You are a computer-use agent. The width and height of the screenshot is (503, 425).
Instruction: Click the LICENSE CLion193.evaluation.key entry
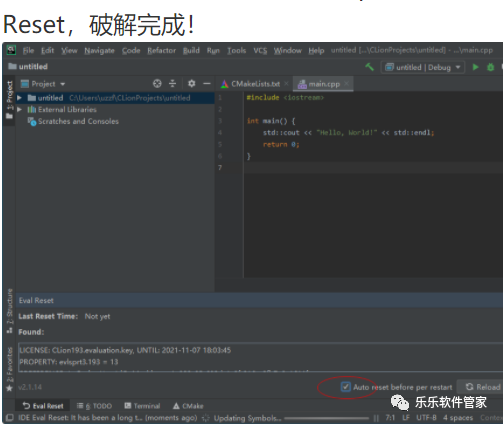[x=125, y=350]
